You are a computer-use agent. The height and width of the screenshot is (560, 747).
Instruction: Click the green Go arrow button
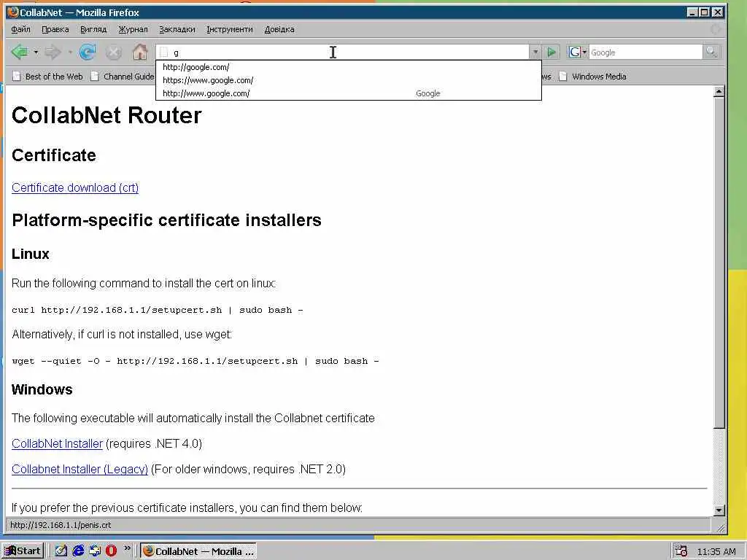pyautogui.click(x=551, y=52)
